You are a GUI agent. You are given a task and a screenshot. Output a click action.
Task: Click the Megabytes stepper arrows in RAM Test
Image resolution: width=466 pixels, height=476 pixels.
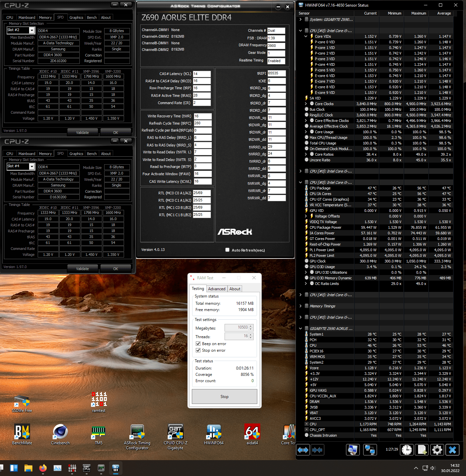251,328
